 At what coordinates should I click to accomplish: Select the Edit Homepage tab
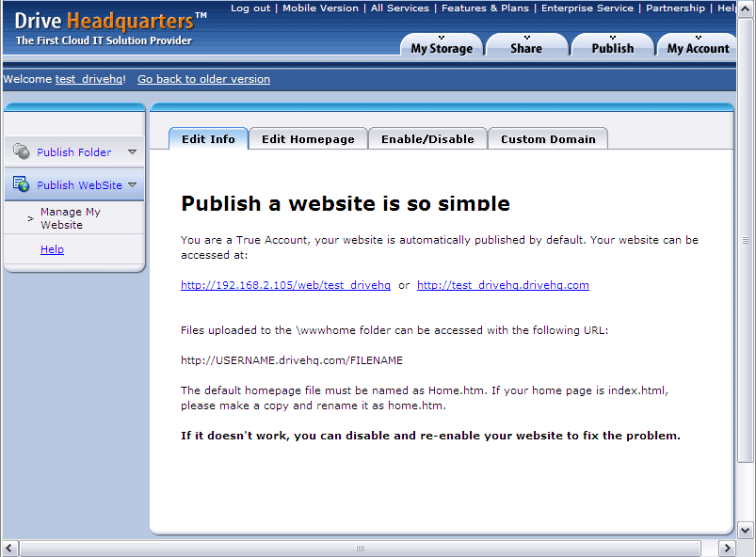point(308,139)
